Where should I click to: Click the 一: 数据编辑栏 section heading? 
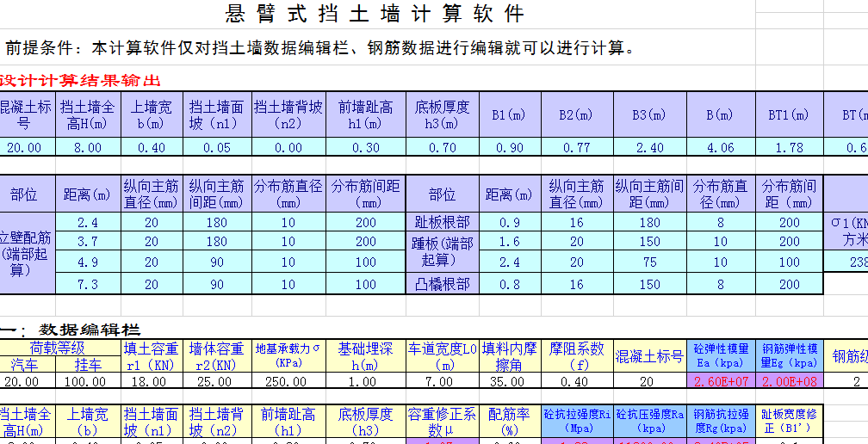coord(71,330)
